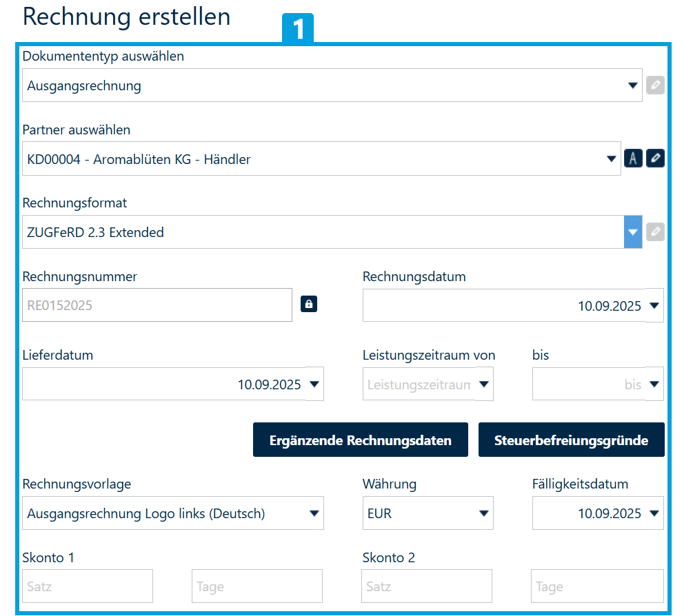
Task: Edit the selected partner via its pencil icon
Action: (x=655, y=158)
